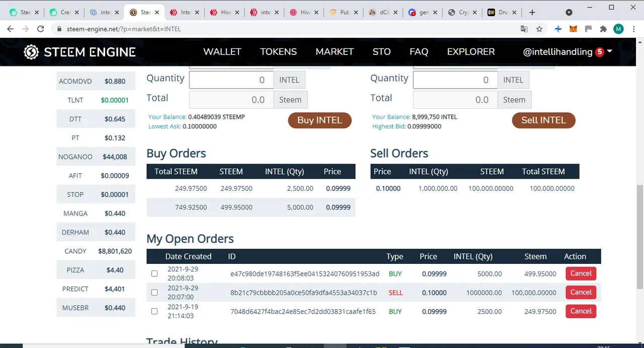Open the blue extension icon beside MetaMask
The width and height of the screenshot is (644, 348).
(558, 29)
